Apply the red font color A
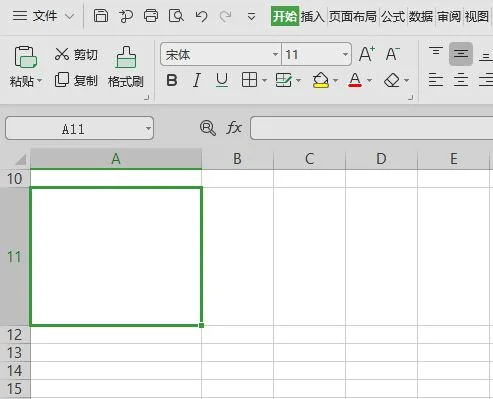Screen dimensions: 493x399 coord(355,80)
